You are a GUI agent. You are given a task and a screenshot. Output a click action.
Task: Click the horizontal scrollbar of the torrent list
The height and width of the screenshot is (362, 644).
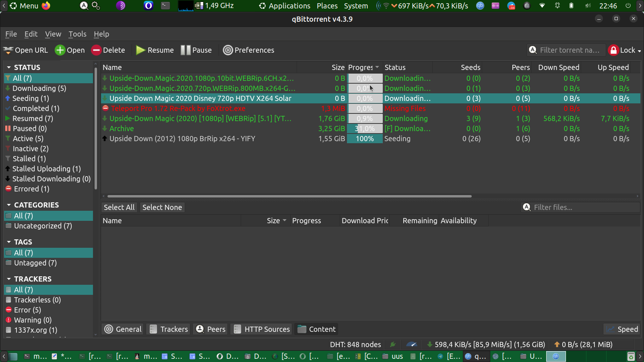point(289,196)
